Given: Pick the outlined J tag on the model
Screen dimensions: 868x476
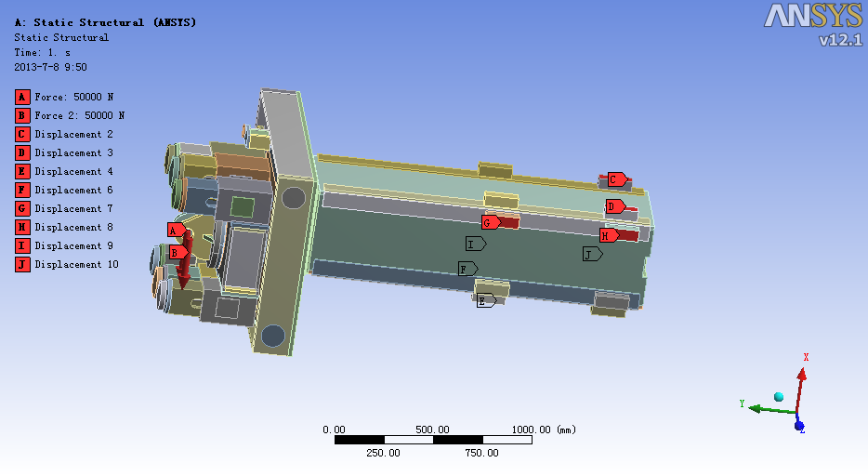Looking at the screenshot, I should (x=590, y=254).
